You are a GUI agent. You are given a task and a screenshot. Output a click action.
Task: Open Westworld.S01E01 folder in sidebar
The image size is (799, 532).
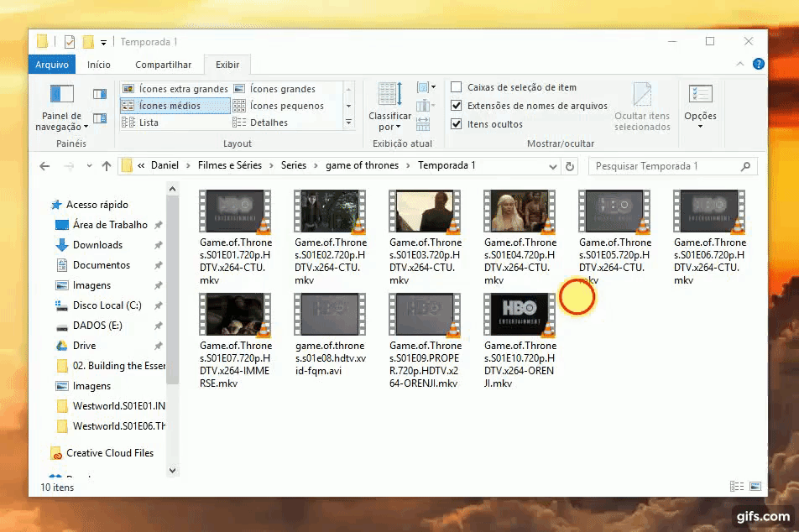pyautogui.click(x=118, y=406)
